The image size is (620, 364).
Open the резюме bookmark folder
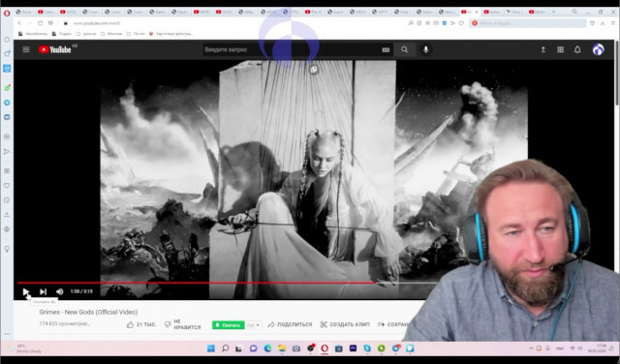(x=86, y=34)
